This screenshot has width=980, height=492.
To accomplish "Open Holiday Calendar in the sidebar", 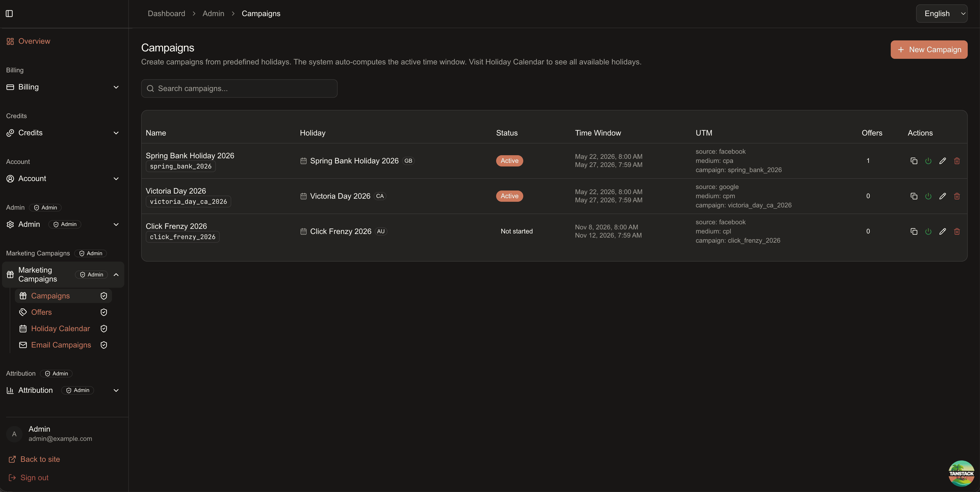I will tap(63, 329).
